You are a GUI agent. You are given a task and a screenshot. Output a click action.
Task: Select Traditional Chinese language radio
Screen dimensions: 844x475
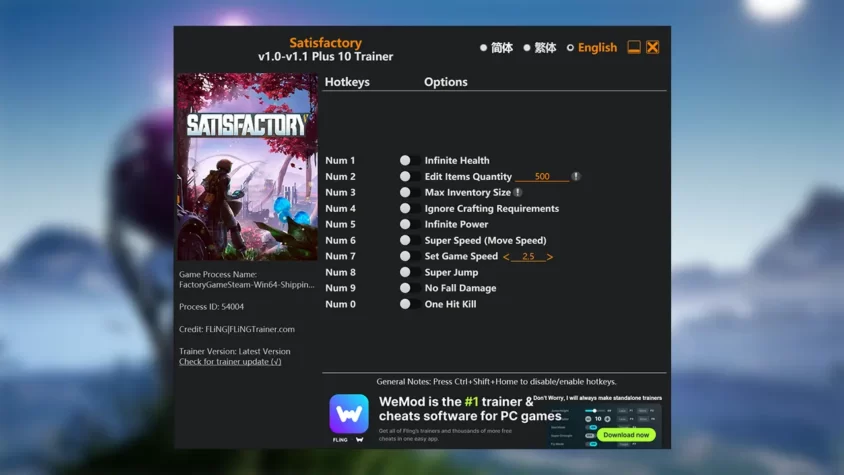527,48
